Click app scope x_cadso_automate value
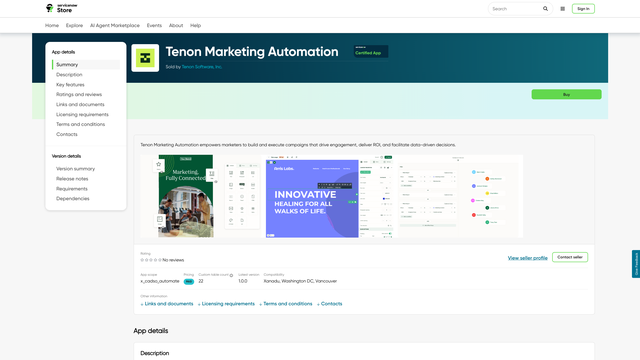The image size is (640, 360). (x=160, y=281)
